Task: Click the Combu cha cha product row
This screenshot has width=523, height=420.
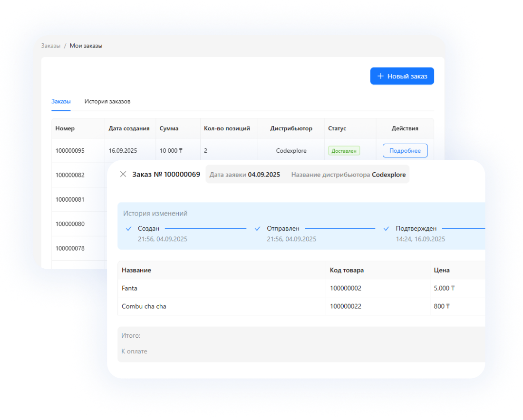Action: click(x=144, y=306)
